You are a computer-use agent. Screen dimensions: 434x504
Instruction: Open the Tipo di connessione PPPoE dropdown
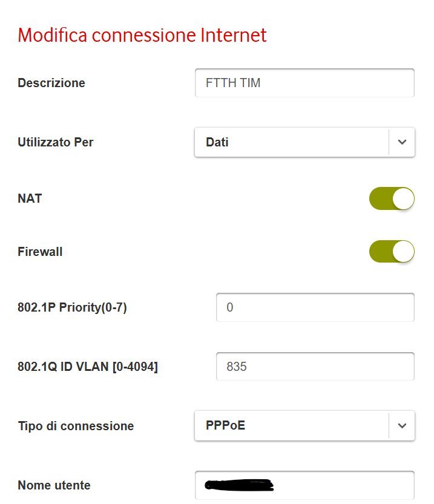(291, 426)
